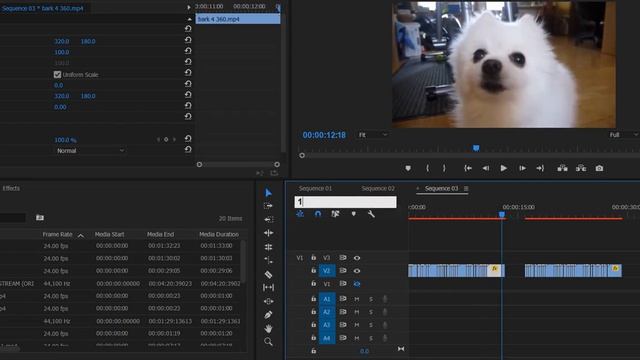Screen dimensions: 640x360
Task: Open the Fit zoom level dropdown
Action: pyautogui.click(x=373, y=135)
